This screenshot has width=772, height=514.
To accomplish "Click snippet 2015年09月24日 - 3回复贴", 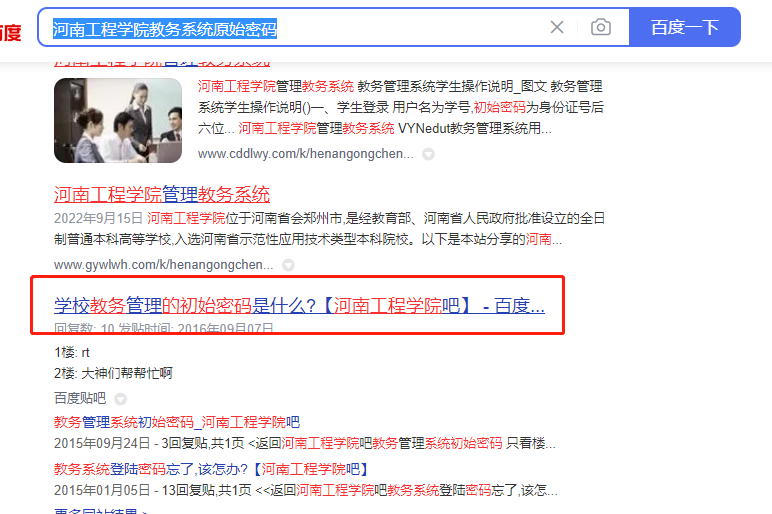I will tap(305, 443).
